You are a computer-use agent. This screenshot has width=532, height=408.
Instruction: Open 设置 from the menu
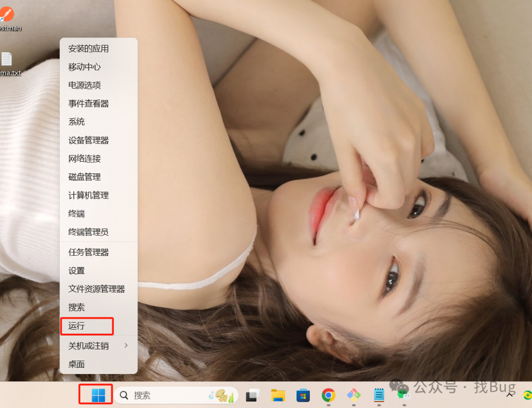click(99, 271)
